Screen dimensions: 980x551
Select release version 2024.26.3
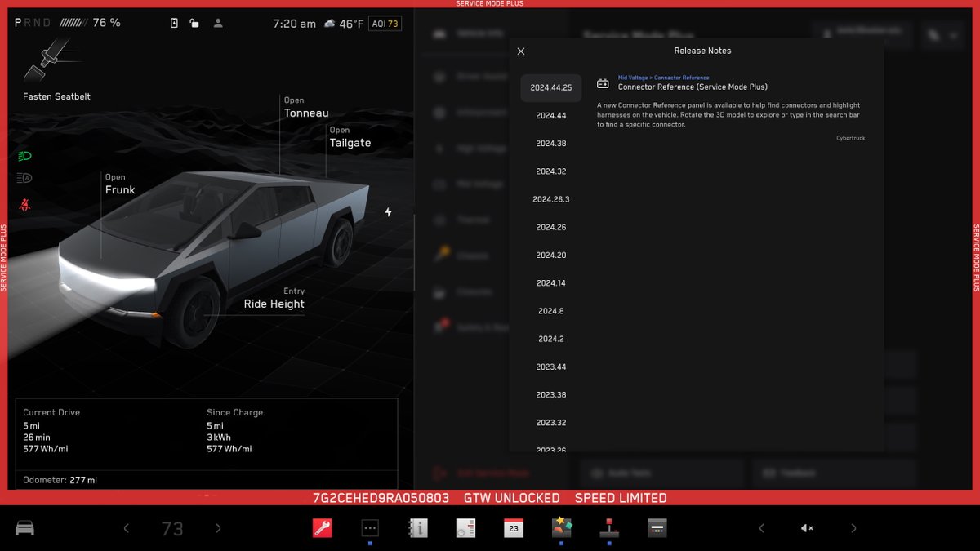point(551,199)
